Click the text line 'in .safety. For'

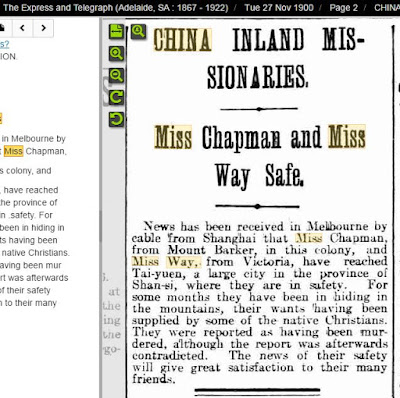[x=26, y=215]
